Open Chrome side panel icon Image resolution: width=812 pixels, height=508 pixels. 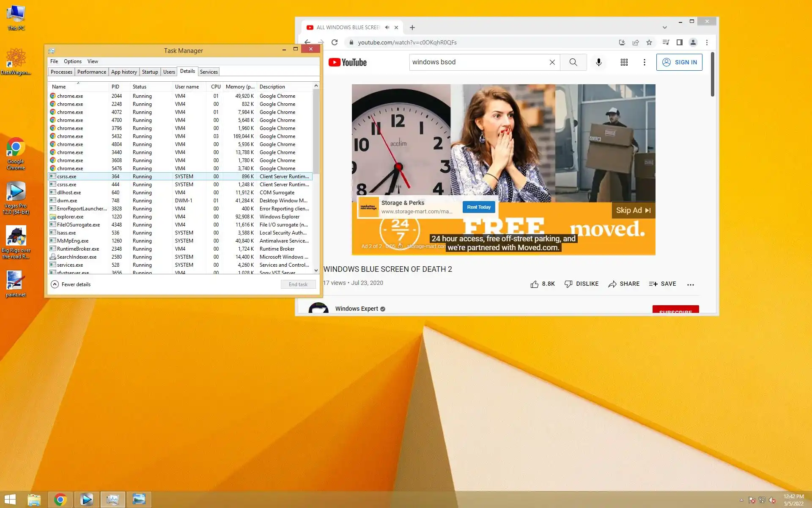[679, 42]
